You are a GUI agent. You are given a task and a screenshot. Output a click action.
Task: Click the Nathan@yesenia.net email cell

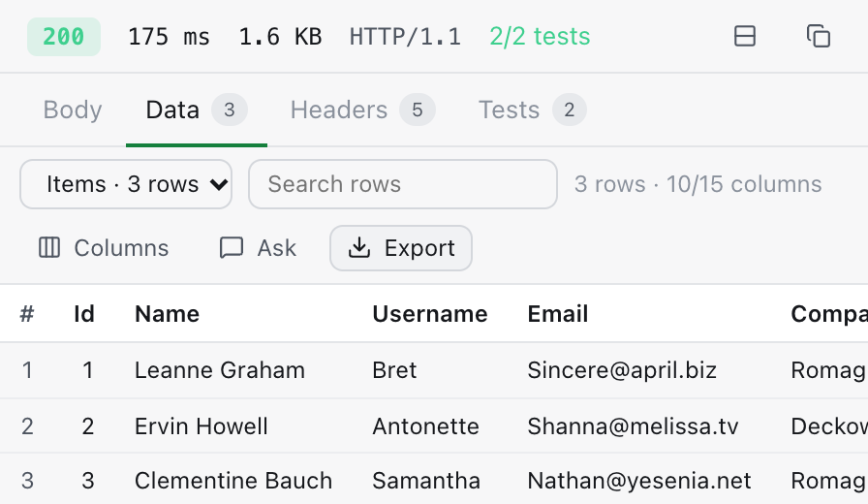tap(639, 481)
